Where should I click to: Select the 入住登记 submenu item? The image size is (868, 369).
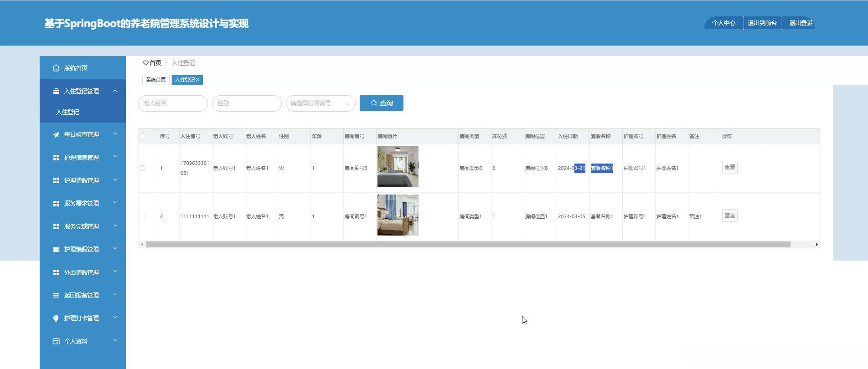[x=83, y=112]
